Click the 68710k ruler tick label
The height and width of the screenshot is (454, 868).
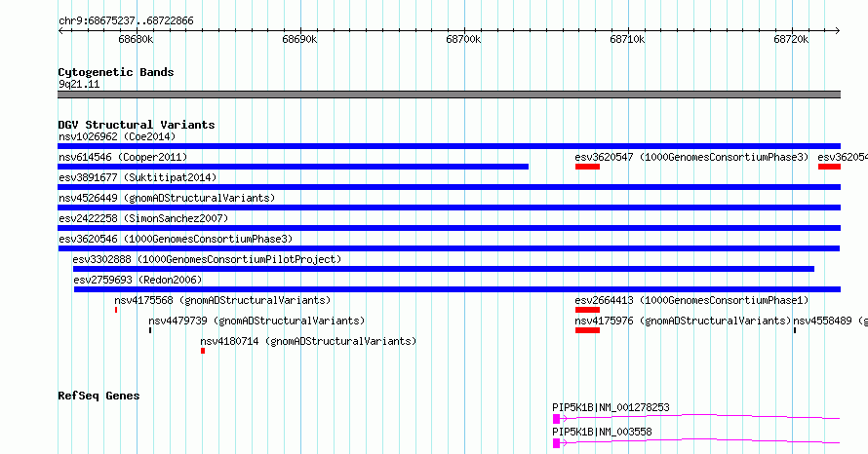tap(627, 40)
